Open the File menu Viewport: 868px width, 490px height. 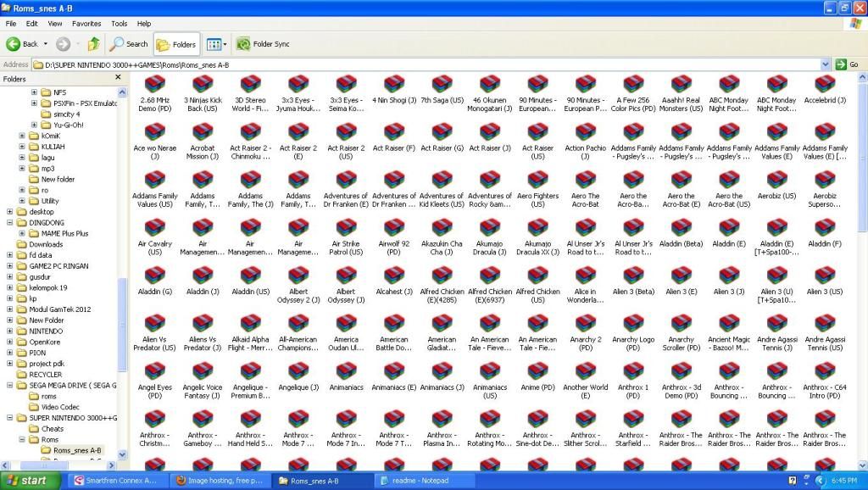click(10, 24)
